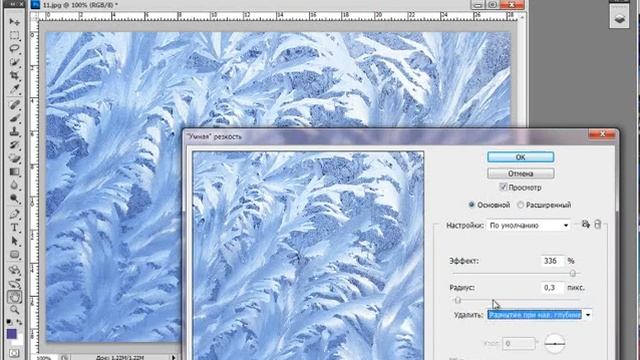Viewport: 640px width, 360px height.
Task: Save current sharpen settings icon
Action: [x=586, y=224]
